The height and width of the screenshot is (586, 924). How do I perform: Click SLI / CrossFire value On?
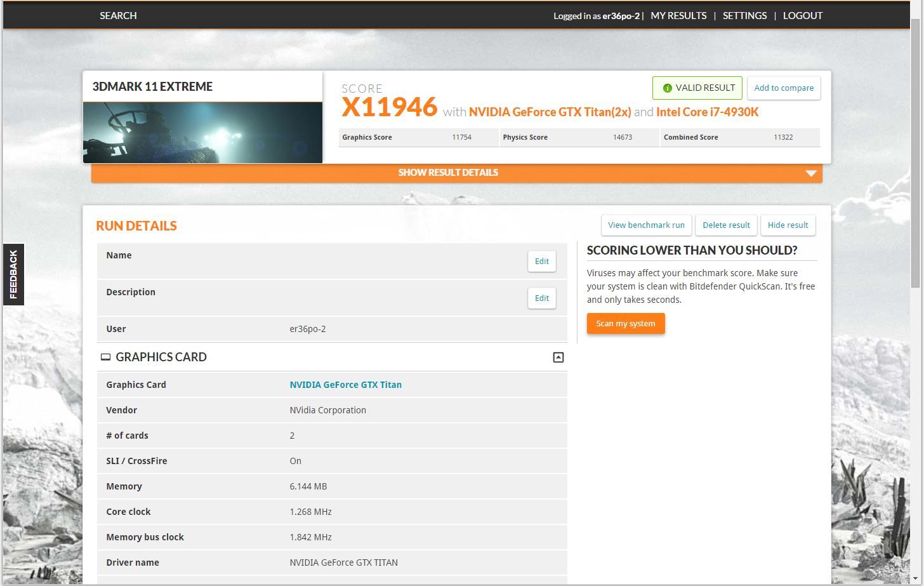coord(295,461)
